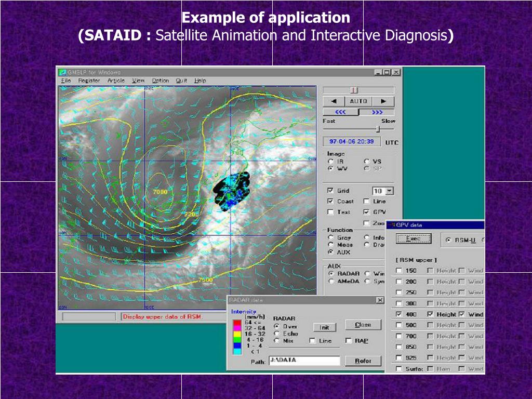Step animation backward with the left arrow button
Screen dimensions: 532x399
[334, 101]
